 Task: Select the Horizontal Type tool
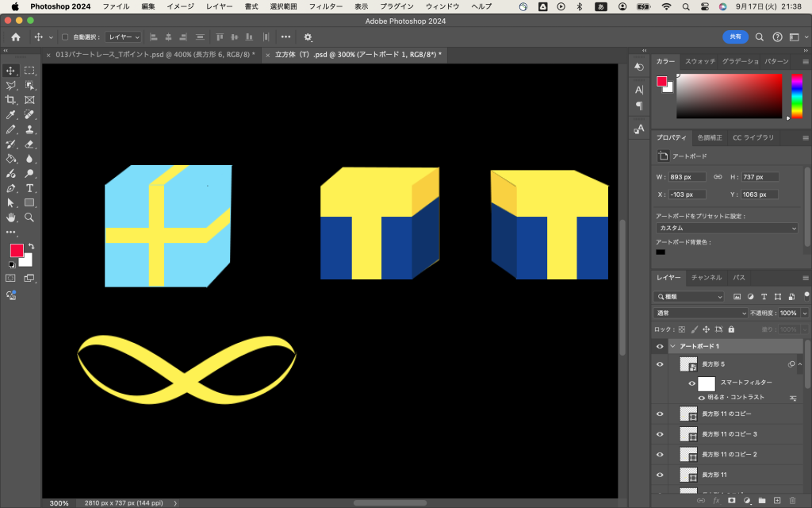click(x=29, y=188)
